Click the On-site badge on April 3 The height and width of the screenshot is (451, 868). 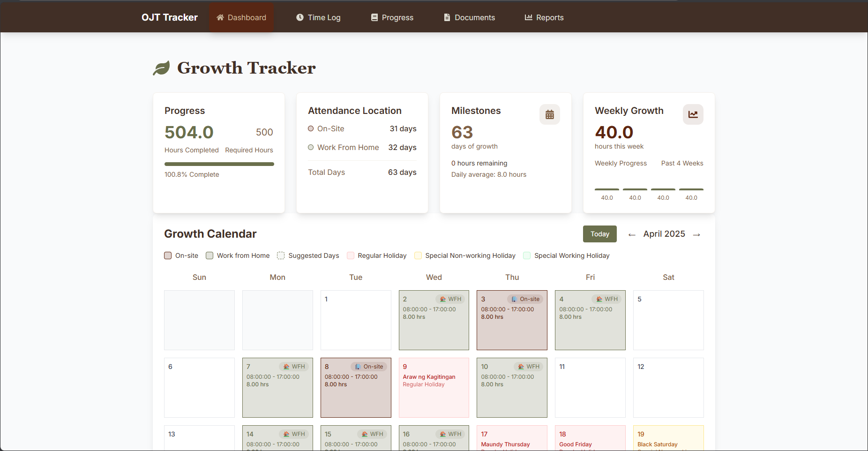pyautogui.click(x=525, y=299)
